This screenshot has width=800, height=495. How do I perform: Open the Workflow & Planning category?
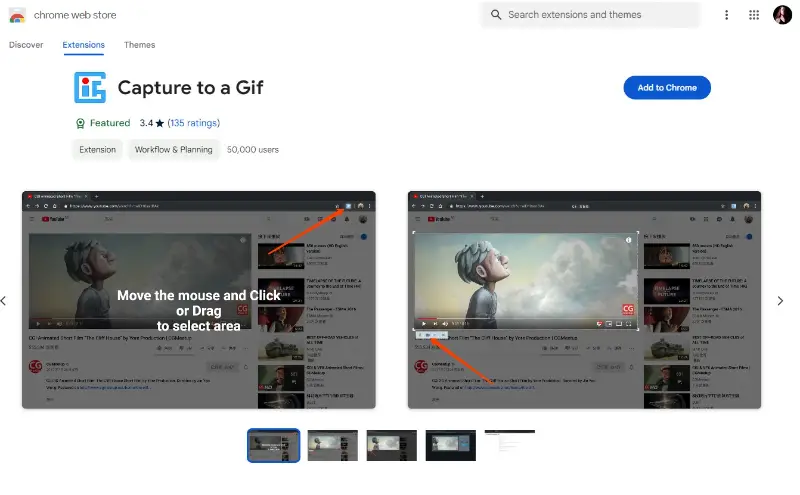[173, 150]
